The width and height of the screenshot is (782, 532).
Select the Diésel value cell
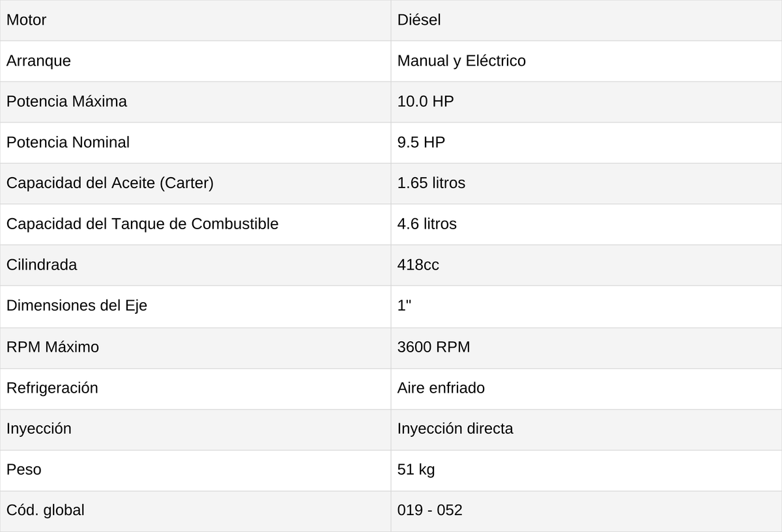point(586,20)
